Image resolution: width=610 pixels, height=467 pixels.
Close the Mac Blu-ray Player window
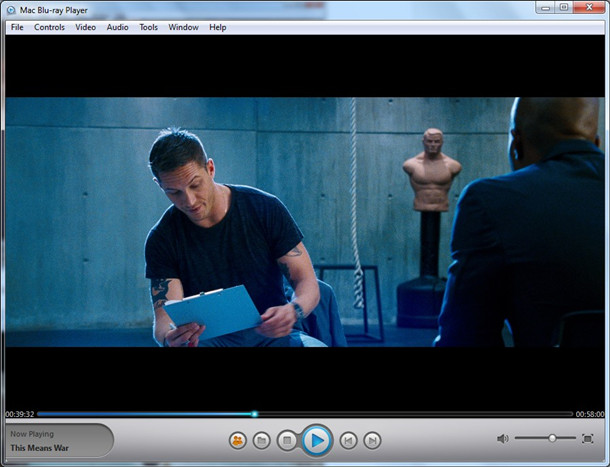click(589, 7)
